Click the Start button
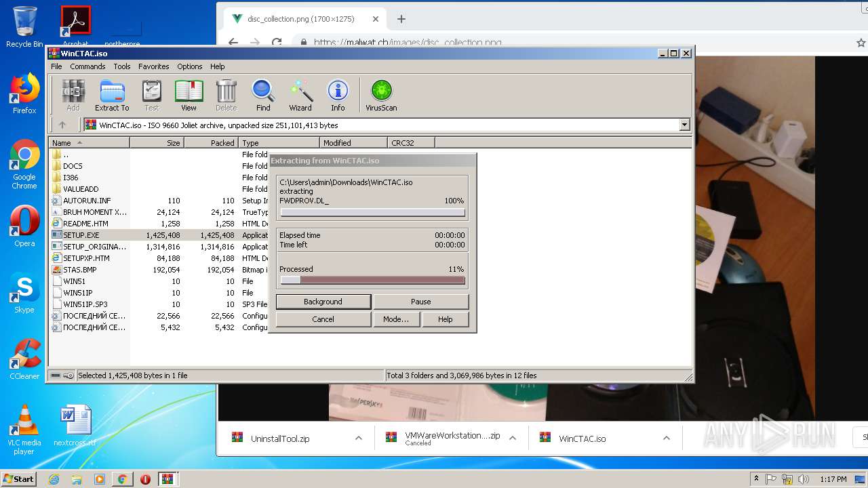The width and height of the screenshot is (868, 488). point(18,479)
